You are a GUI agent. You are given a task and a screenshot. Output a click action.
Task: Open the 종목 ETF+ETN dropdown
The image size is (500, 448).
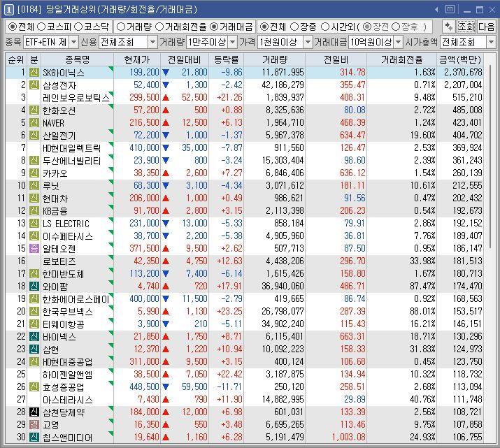click(x=73, y=42)
